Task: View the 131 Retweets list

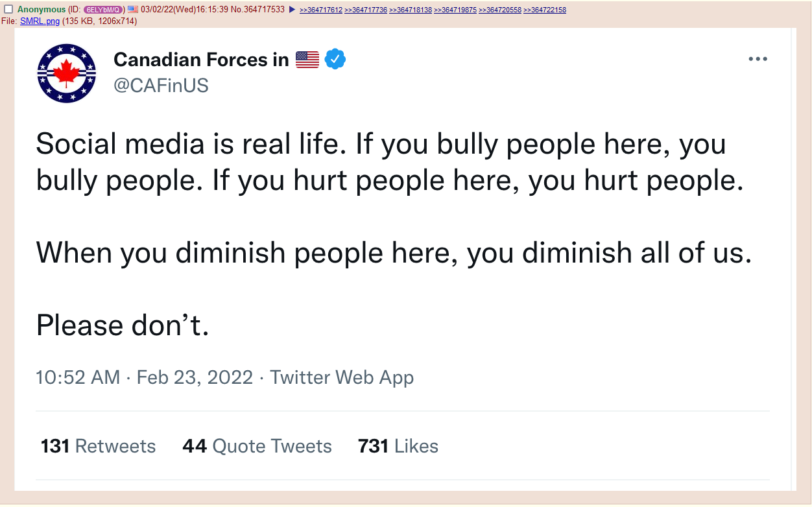Action: tap(98, 446)
